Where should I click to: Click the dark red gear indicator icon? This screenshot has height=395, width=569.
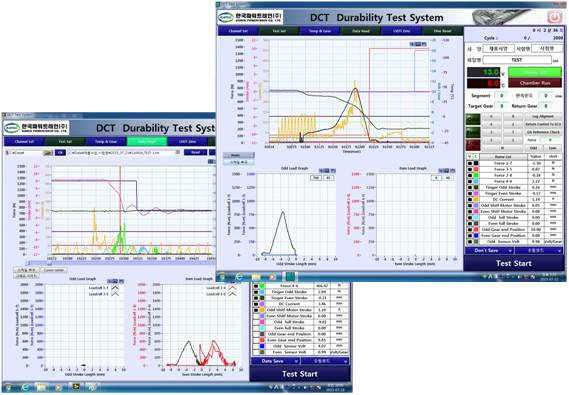473,144
